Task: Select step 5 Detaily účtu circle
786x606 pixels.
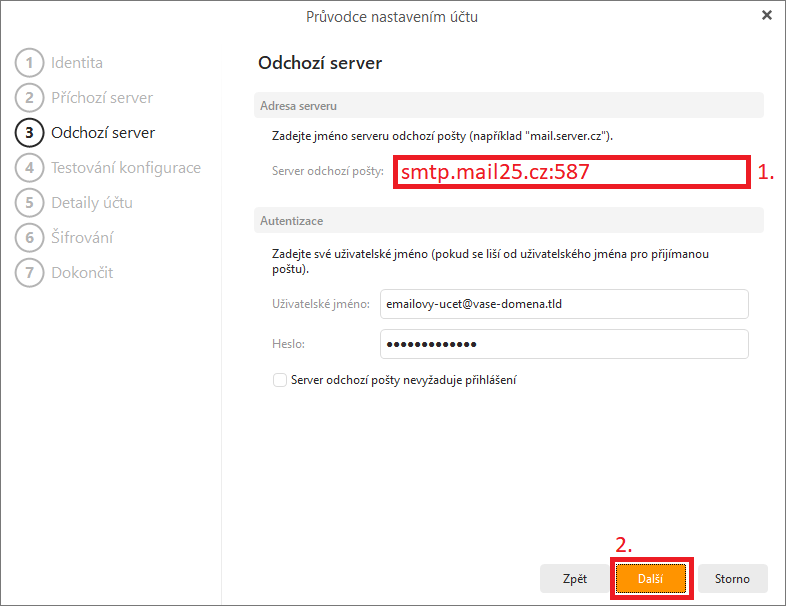Action: 30,203
